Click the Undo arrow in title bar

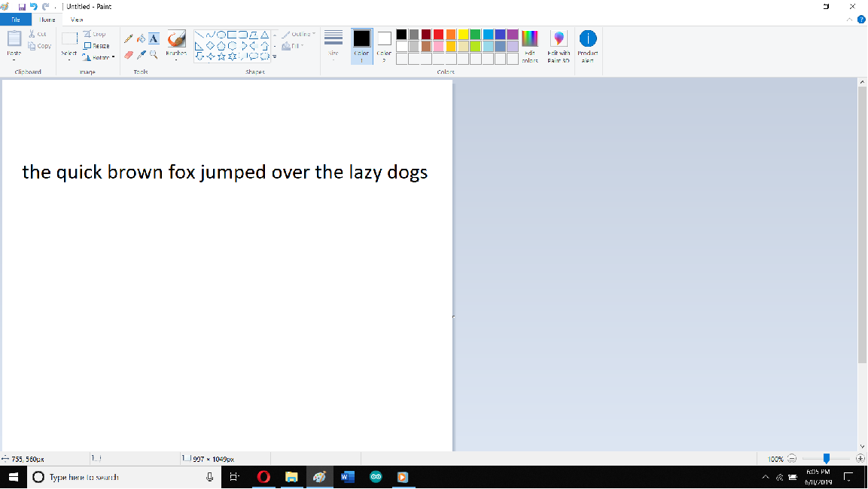34,7
